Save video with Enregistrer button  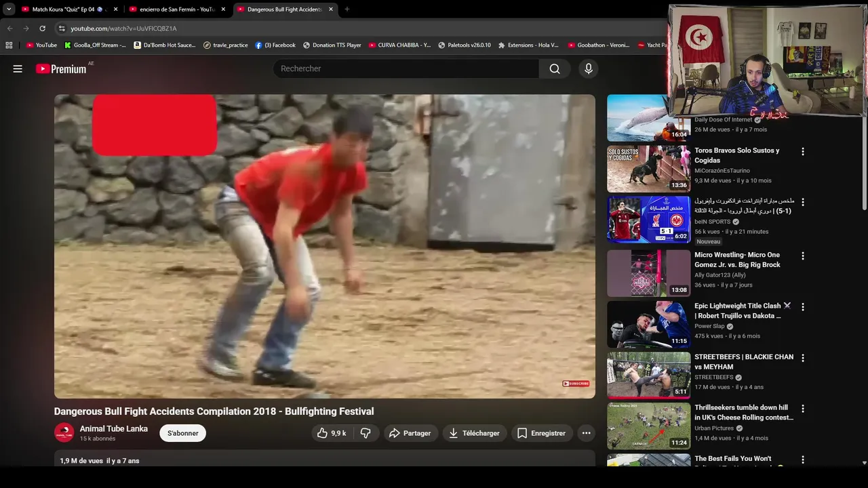coord(541,433)
